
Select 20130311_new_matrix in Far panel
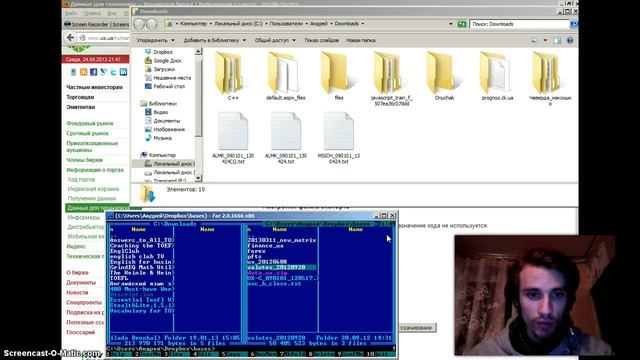tap(282, 240)
